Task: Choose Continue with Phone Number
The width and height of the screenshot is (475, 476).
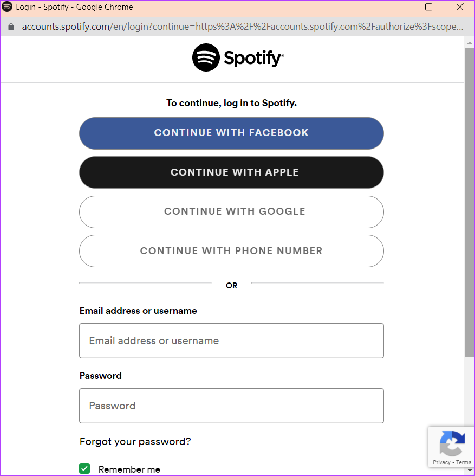Action: point(231,251)
